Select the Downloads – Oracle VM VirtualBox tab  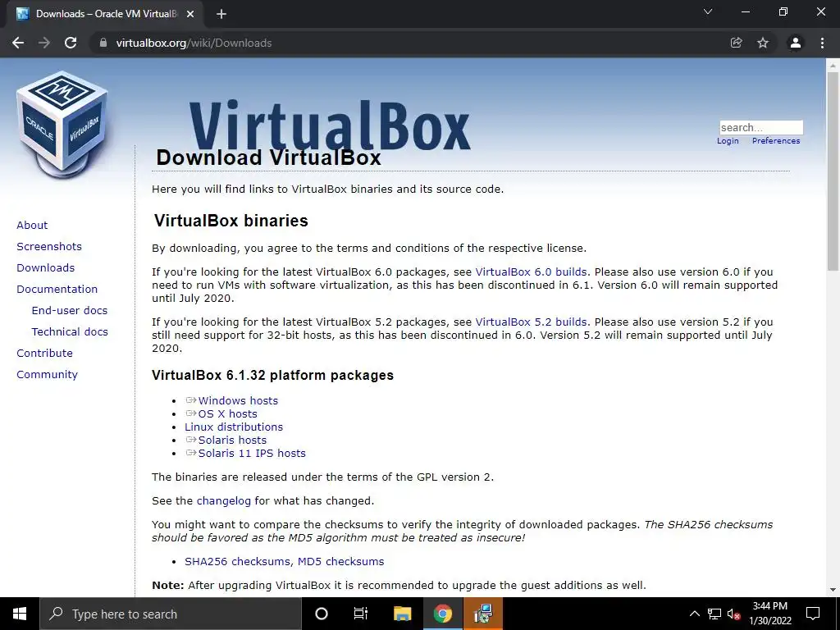104,14
